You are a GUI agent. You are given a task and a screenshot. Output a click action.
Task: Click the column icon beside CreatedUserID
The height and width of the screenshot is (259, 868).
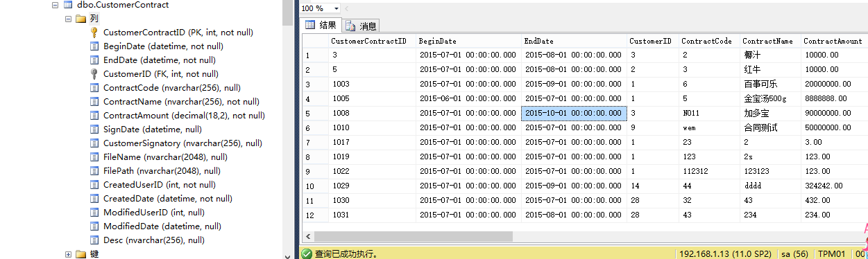94,185
